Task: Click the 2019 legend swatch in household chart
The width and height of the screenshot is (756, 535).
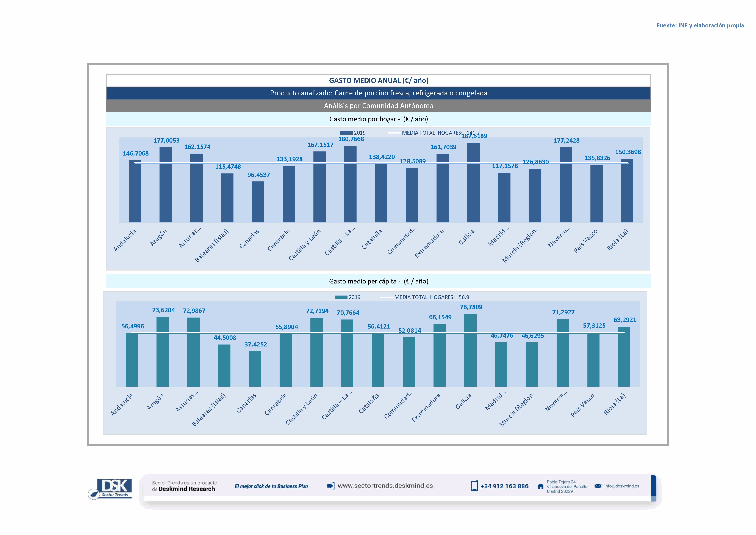Action: tap(346, 133)
